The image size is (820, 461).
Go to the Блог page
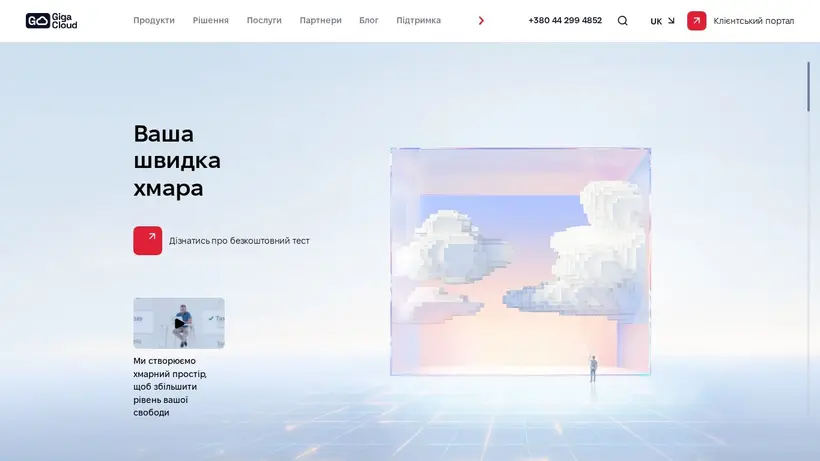[x=369, y=20]
